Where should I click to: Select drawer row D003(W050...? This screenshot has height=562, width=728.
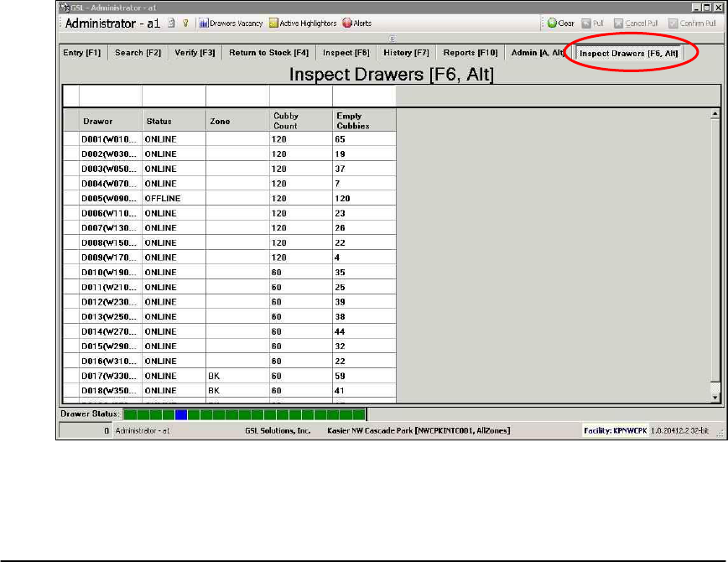[x=230, y=169]
